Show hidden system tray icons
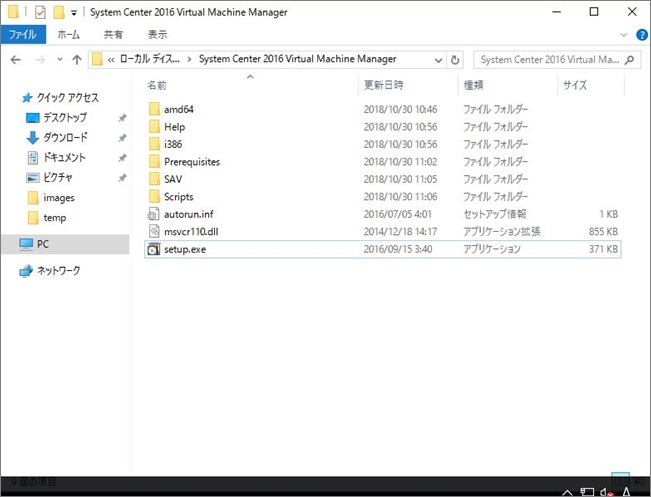This screenshot has height=497, width=651. [568, 490]
